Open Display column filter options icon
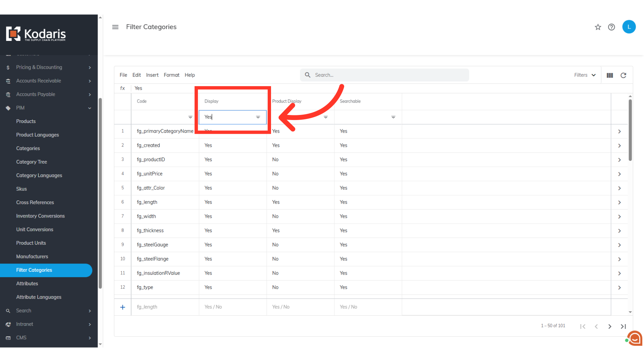This screenshot has width=644, height=362. coord(258,117)
